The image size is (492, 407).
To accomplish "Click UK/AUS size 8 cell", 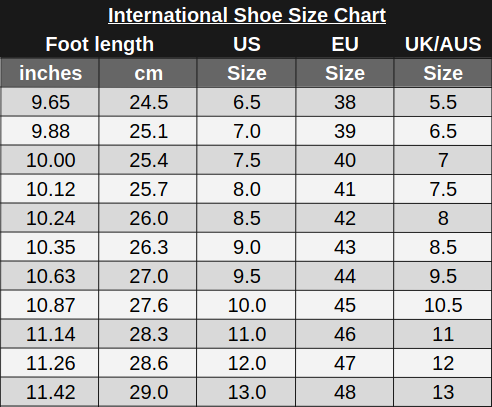I will (443, 218).
